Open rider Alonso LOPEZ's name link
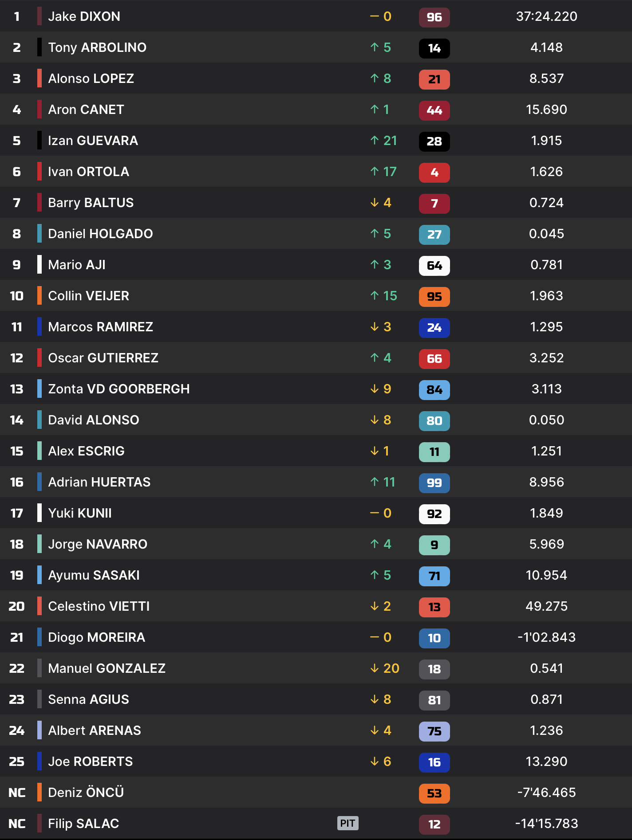 coord(91,79)
